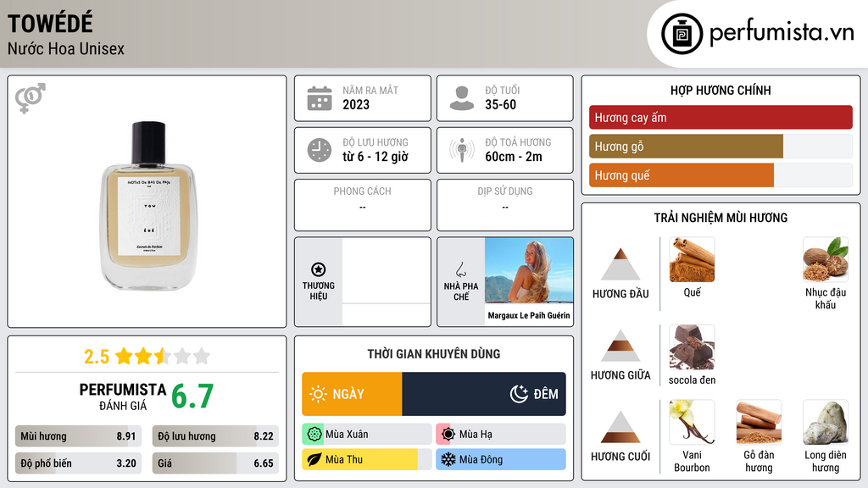Click the nose icon above Nhà pha chế
This screenshot has width=868, height=488.
tap(460, 269)
